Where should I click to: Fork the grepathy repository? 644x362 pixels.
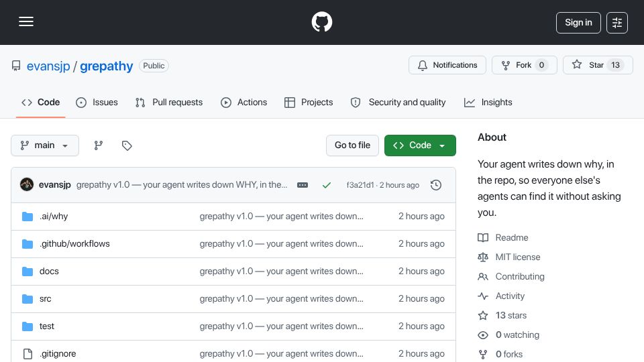[x=525, y=65]
